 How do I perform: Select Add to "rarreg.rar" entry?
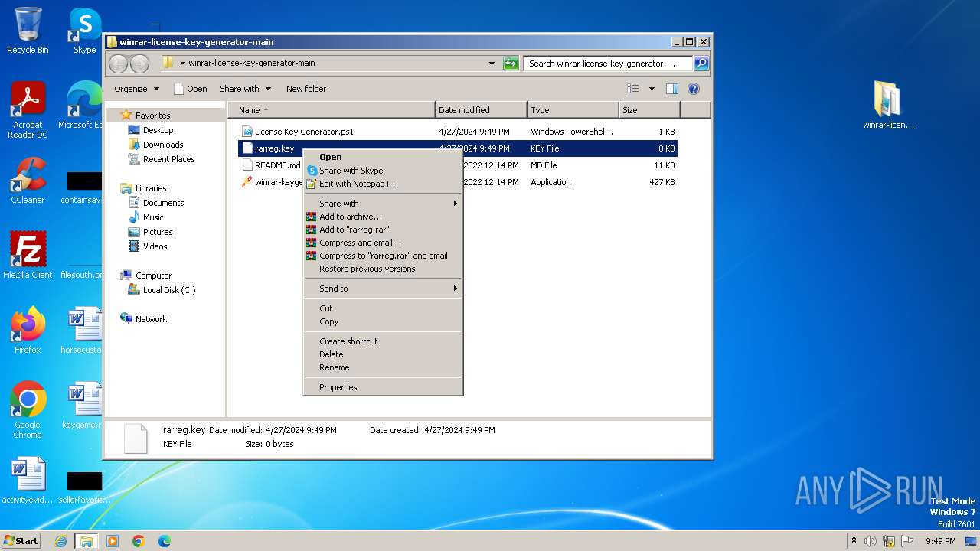[383, 230]
